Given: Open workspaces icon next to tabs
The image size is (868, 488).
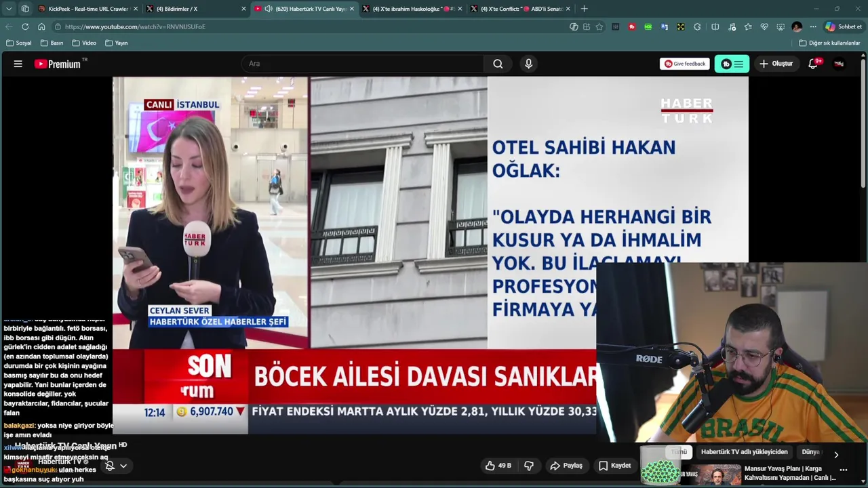Looking at the screenshot, I should point(25,9).
